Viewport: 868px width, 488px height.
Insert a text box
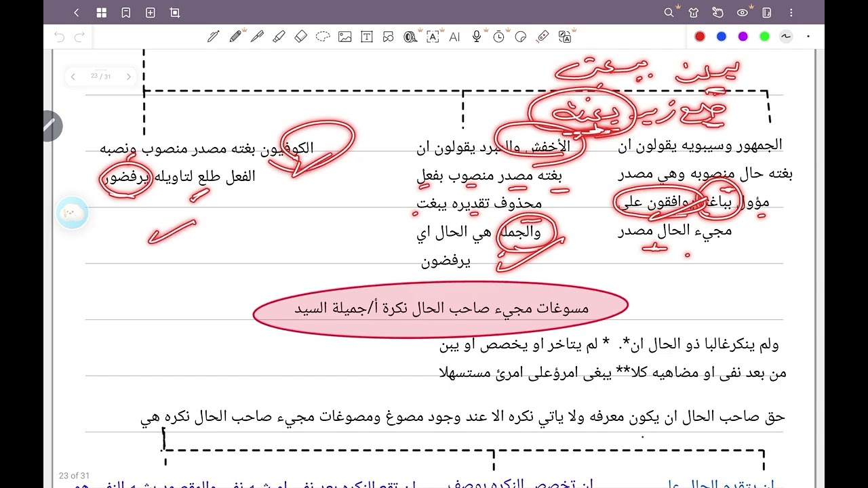pos(367,37)
